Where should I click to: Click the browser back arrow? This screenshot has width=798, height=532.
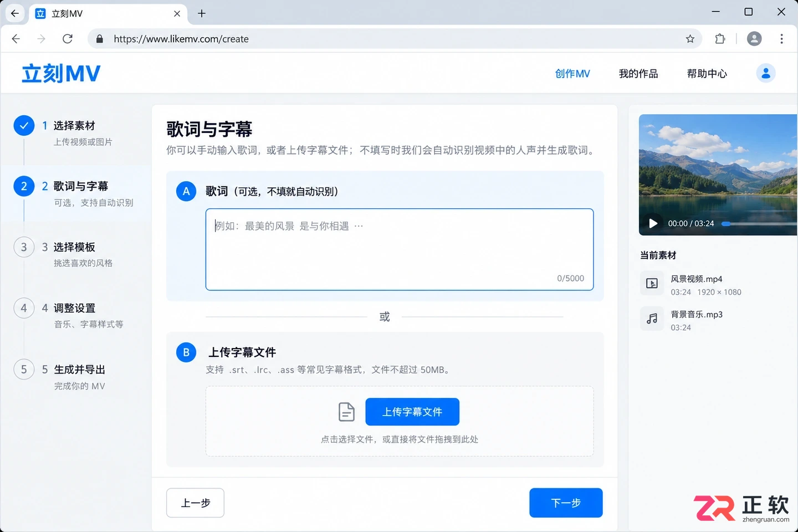[16, 39]
